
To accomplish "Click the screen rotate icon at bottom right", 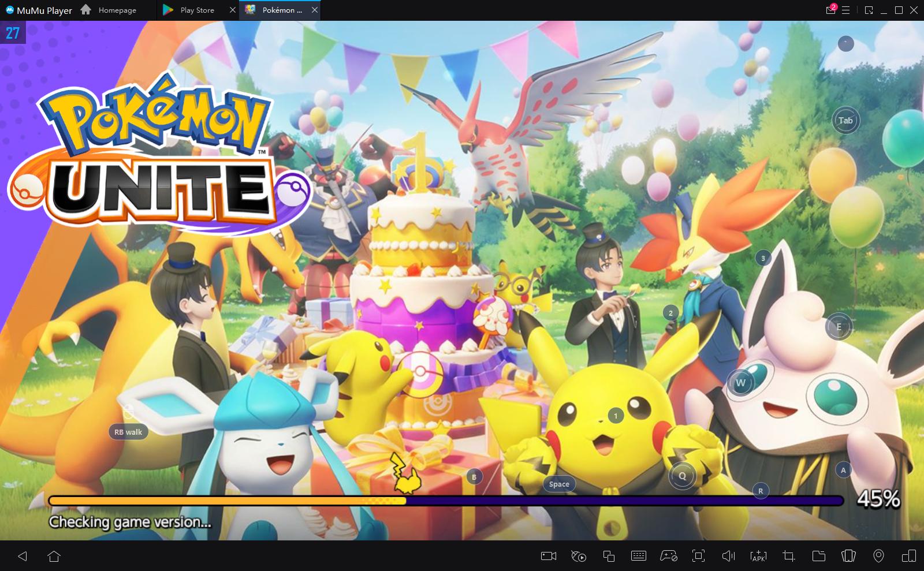I will pos(908,556).
